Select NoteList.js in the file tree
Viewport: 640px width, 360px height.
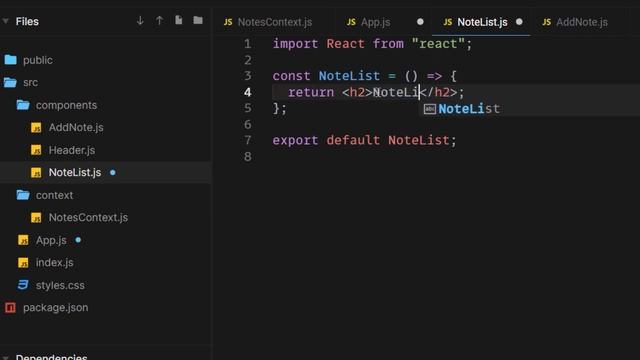pos(75,173)
